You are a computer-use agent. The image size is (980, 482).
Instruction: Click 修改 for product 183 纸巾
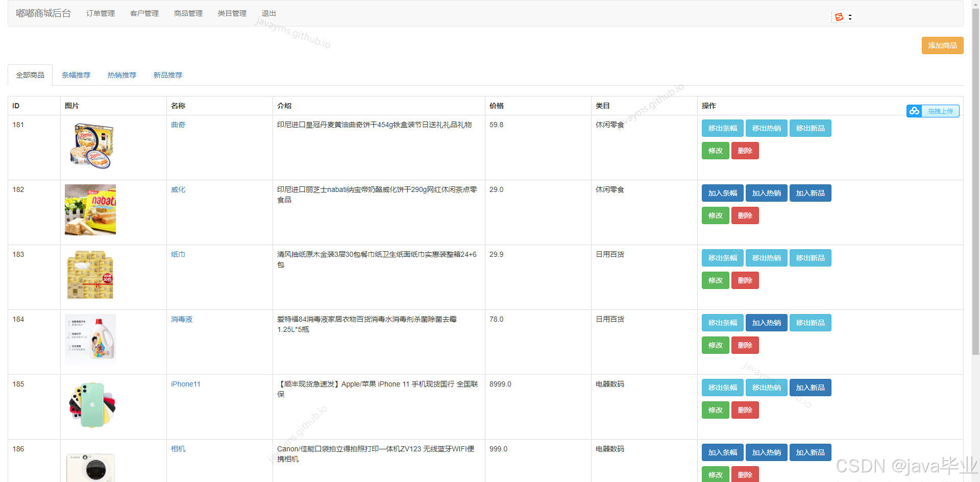pos(716,280)
